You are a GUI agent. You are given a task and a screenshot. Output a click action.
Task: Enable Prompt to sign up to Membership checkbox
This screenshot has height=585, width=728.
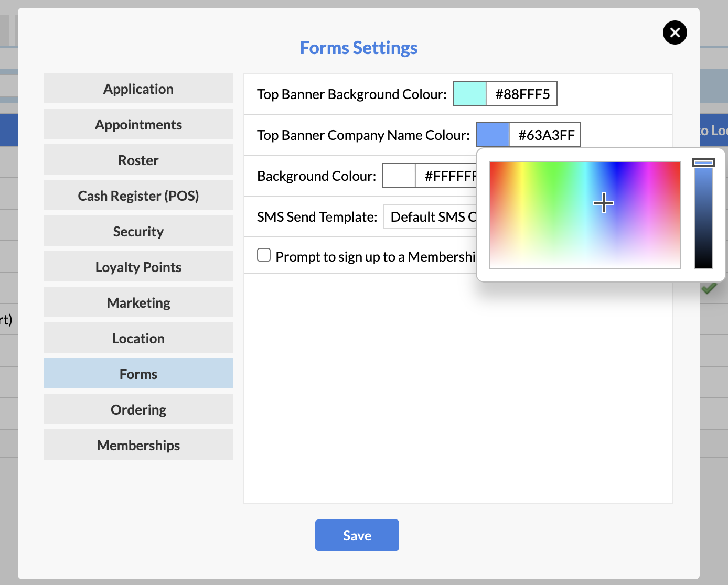click(x=264, y=255)
